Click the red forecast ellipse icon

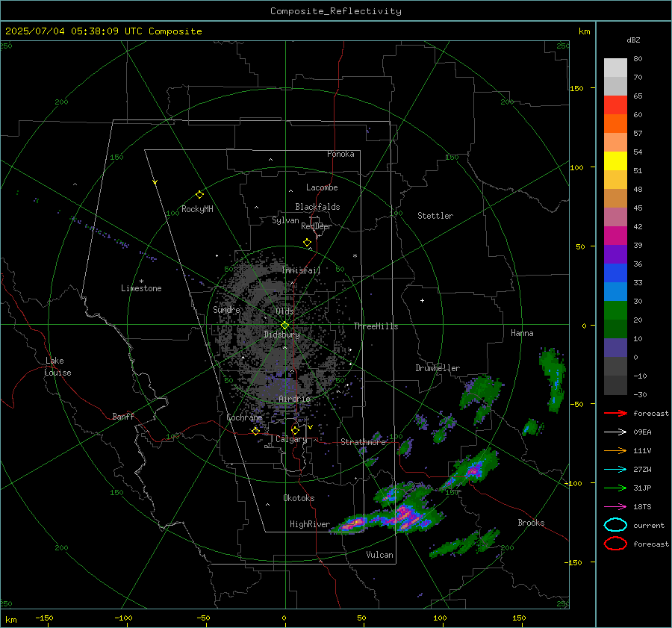coord(615,544)
